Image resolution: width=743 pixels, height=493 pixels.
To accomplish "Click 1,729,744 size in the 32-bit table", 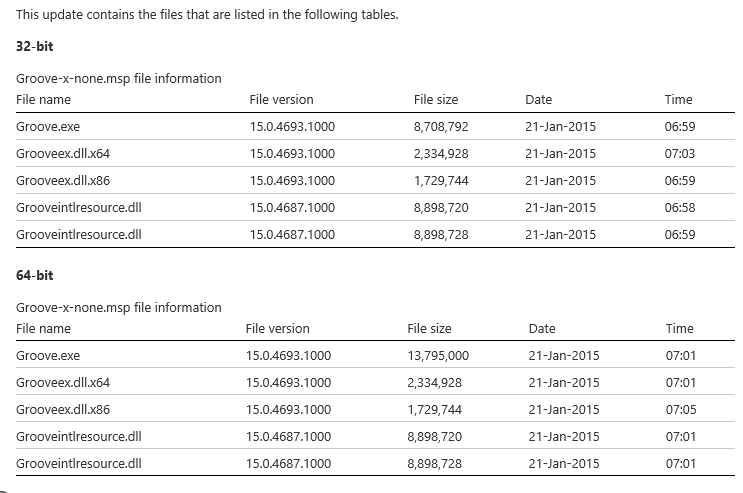I will coord(441,181).
